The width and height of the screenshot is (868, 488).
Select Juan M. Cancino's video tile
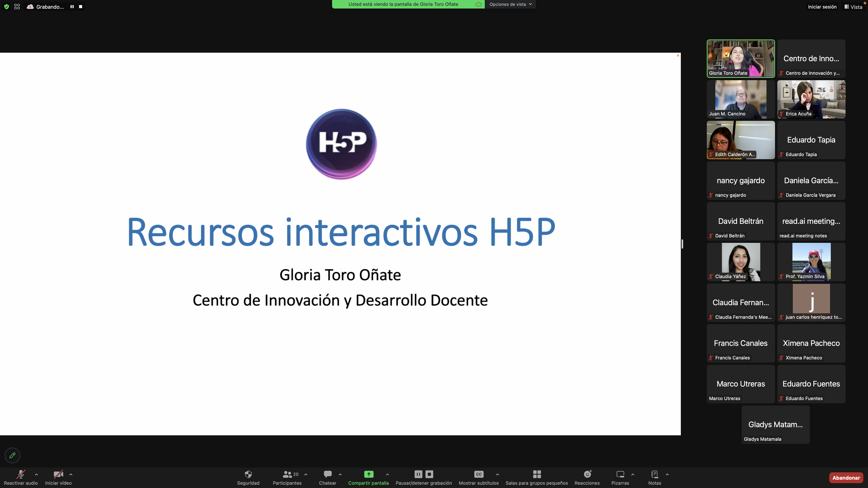741,99
